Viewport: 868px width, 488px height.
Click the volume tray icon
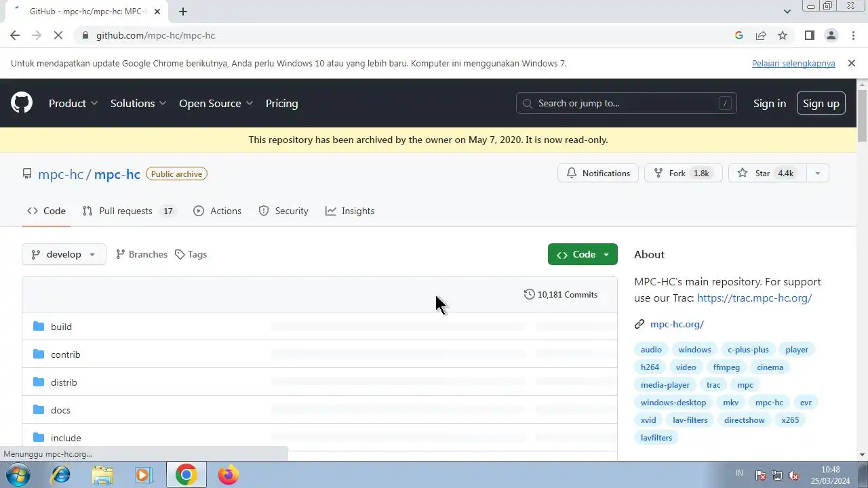(793, 475)
